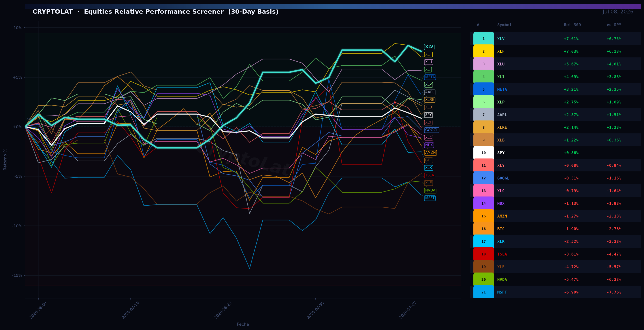Click the CRYPTOLAT screener title
The width and height of the screenshot is (644, 330).
[156, 12]
